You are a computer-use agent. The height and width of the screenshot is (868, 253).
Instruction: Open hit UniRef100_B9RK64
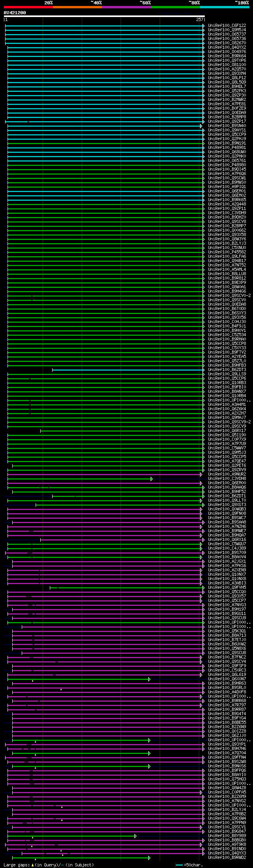pos(227,56)
